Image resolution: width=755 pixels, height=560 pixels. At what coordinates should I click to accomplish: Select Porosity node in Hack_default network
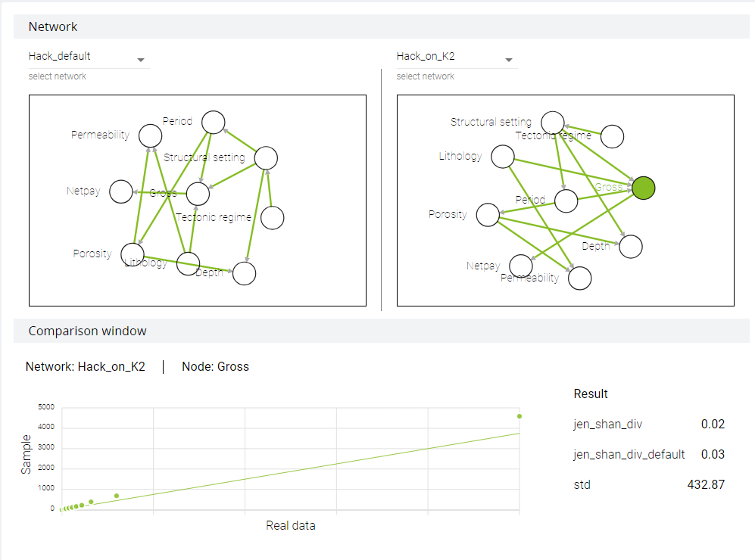tap(133, 254)
